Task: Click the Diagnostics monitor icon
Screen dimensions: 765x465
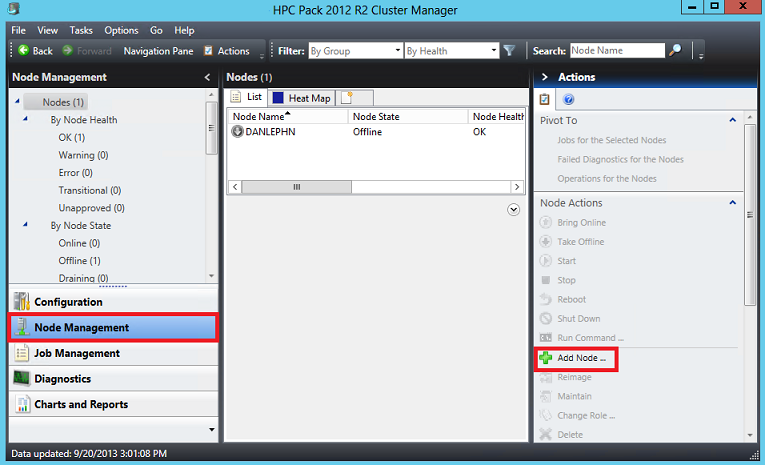Action: click(x=21, y=378)
